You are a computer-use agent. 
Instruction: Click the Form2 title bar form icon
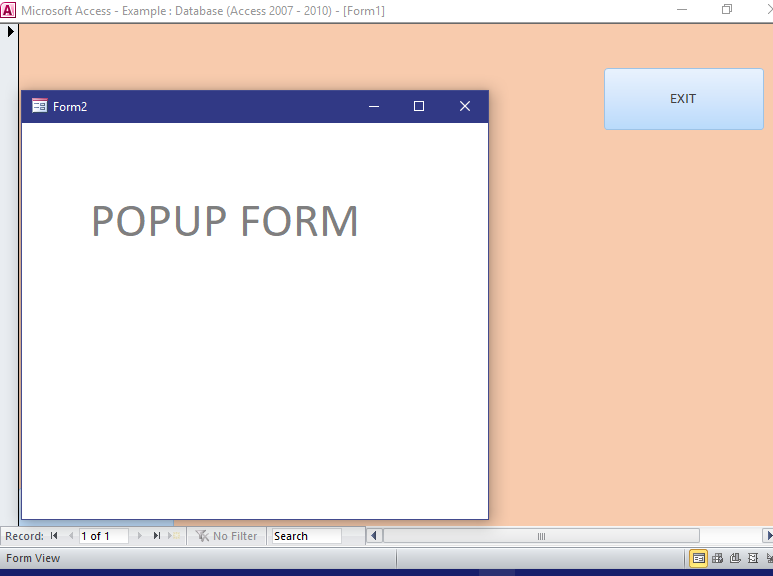tap(39, 106)
